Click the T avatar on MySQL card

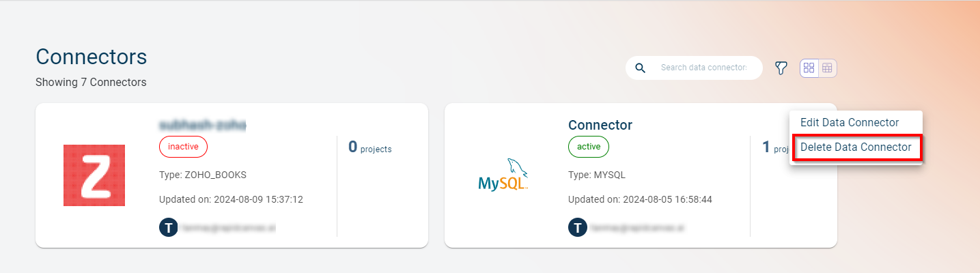(577, 227)
